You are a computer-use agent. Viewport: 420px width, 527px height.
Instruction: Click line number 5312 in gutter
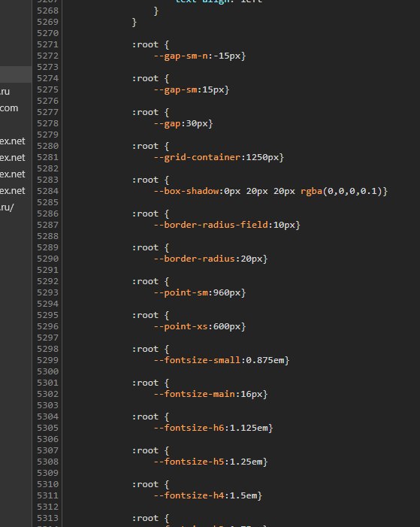tap(48, 507)
